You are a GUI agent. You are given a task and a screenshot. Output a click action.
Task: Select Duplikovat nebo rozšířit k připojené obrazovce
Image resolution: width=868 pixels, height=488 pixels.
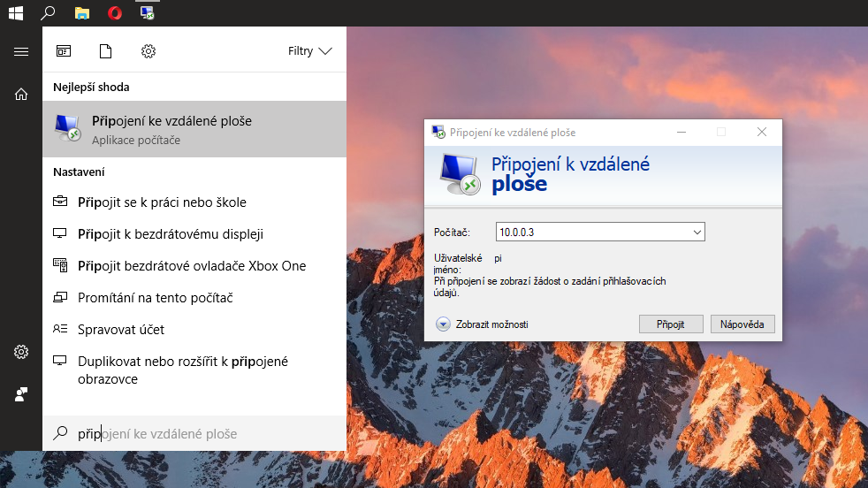click(194, 370)
